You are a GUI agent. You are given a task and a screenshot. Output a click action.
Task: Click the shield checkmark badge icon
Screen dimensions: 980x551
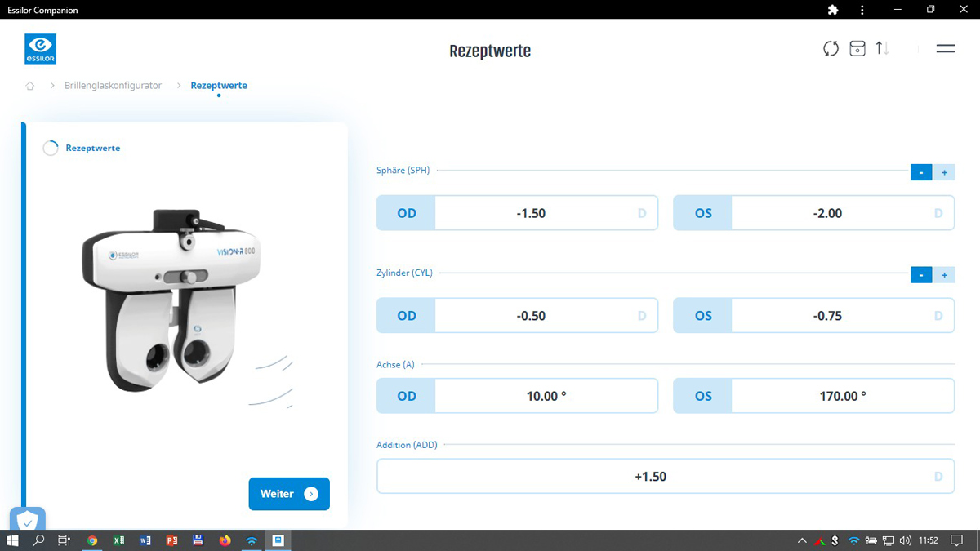point(28,520)
